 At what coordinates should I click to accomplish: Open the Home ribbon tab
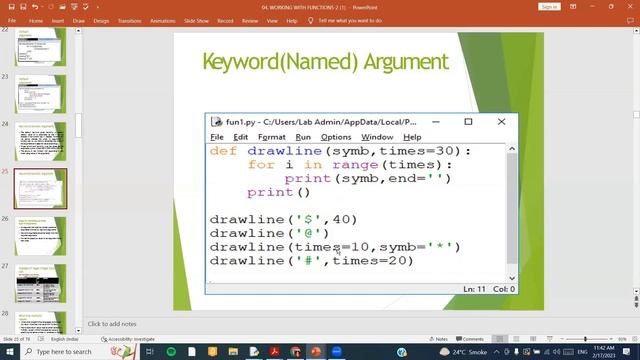(36, 20)
